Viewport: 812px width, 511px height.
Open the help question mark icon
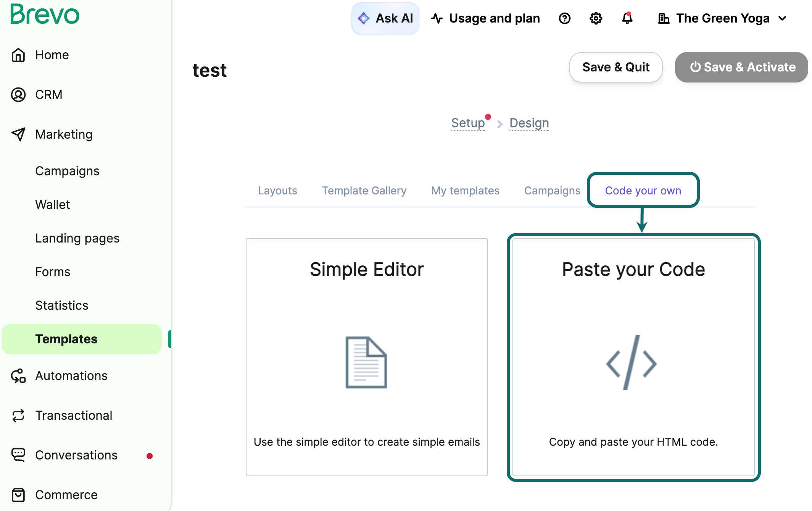564,18
